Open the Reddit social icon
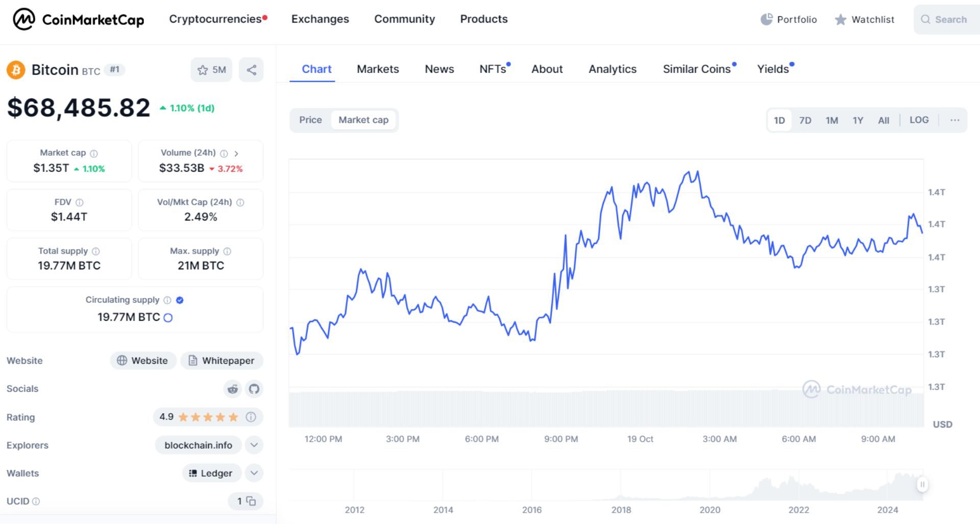 [233, 389]
